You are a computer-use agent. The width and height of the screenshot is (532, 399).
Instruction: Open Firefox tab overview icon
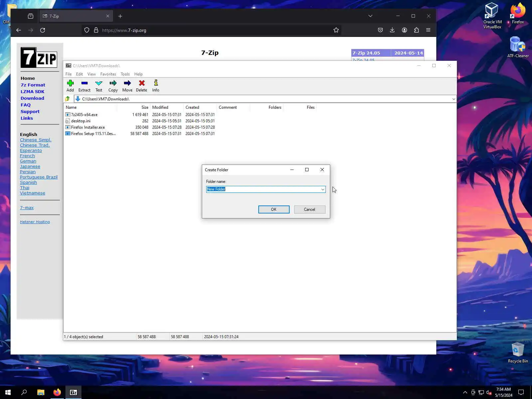coord(31,16)
